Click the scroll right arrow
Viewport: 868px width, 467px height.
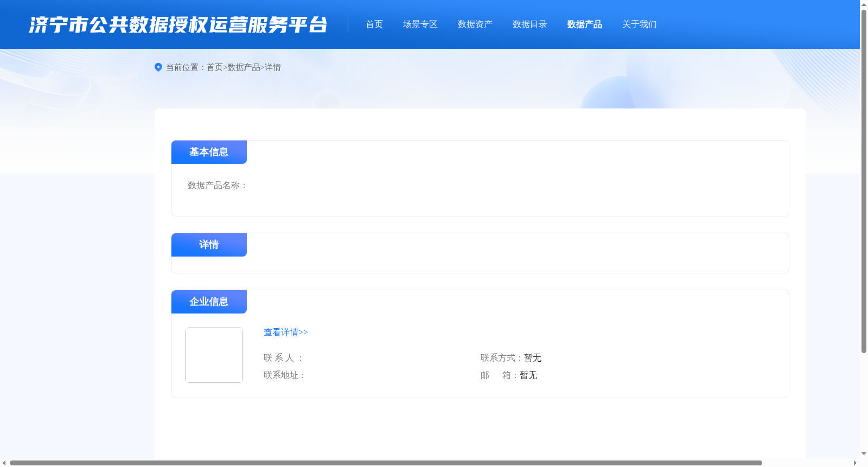[x=856, y=463]
